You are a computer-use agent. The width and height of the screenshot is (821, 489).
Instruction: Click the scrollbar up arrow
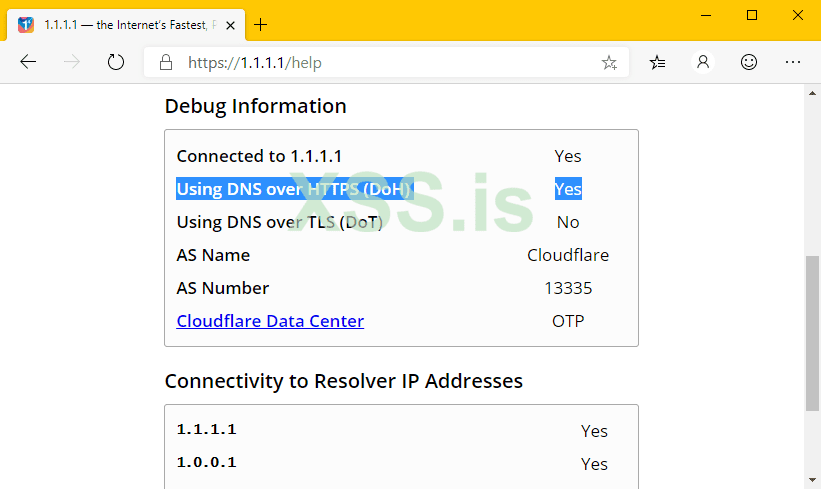click(x=812, y=93)
